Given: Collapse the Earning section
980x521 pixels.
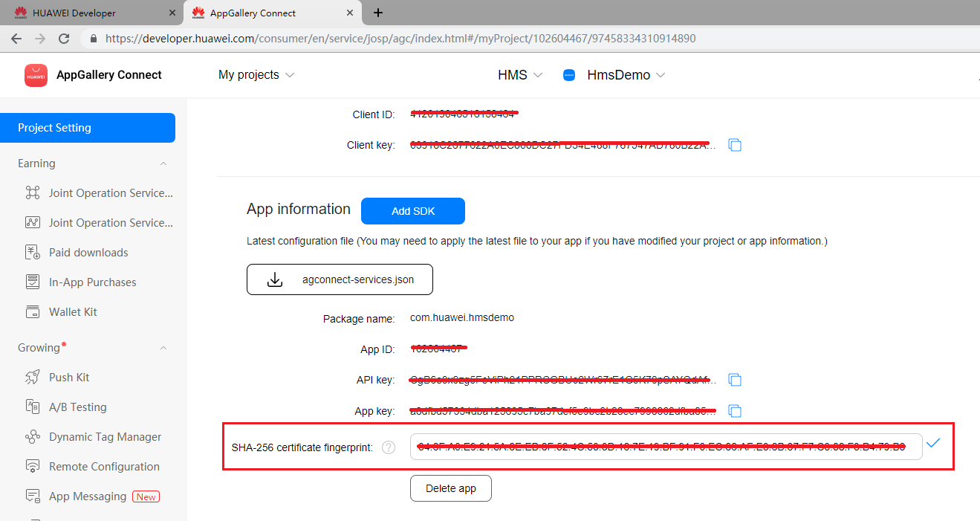Looking at the screenshot, I should coord(163,164).
